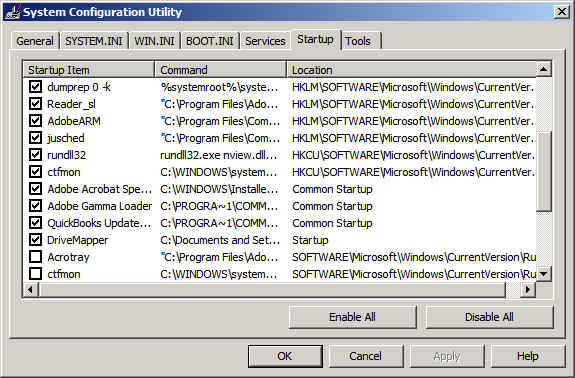
Task: Click the Enable All button
Action: pyautogui.click(x=352, y=317)
